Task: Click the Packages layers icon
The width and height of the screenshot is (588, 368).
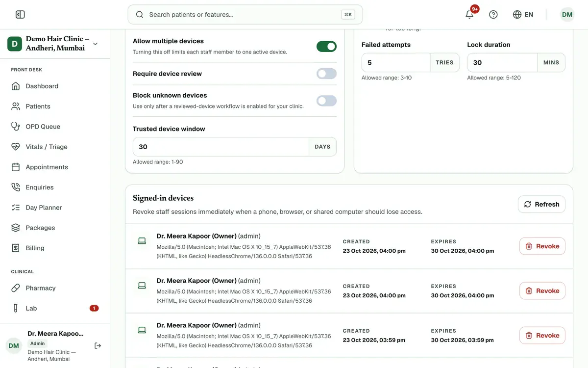Action: click(x=16, y=228)
